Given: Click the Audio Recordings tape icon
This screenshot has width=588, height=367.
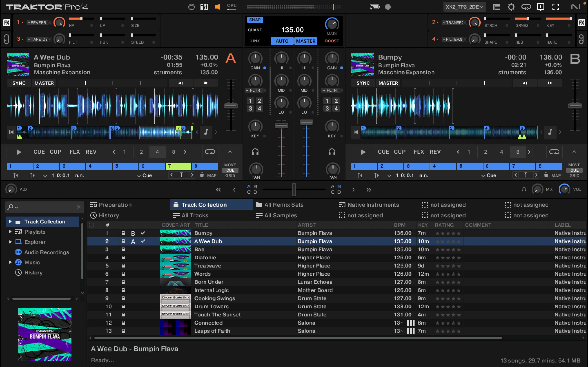Looking at the screenshot, I should coord(18,252).
